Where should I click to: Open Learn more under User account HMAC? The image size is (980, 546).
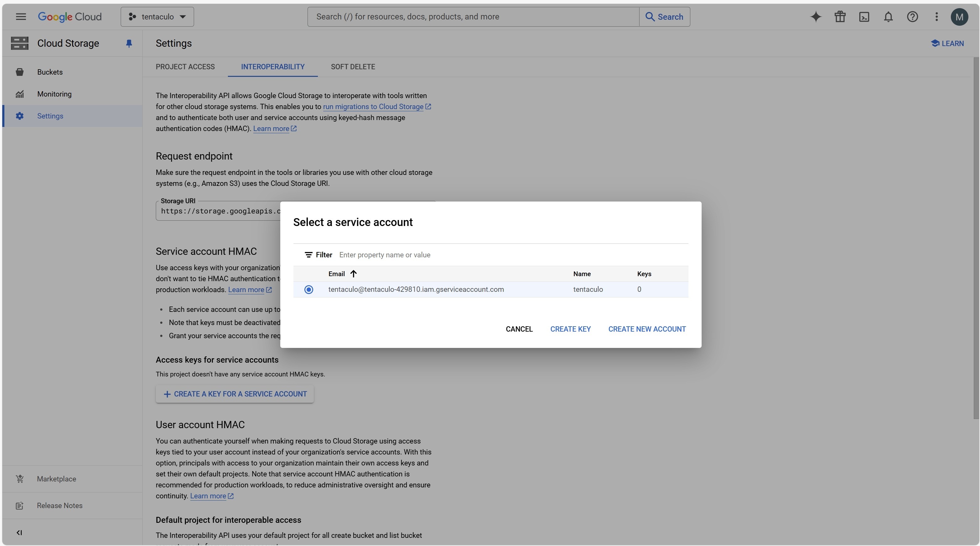(212, 496)
